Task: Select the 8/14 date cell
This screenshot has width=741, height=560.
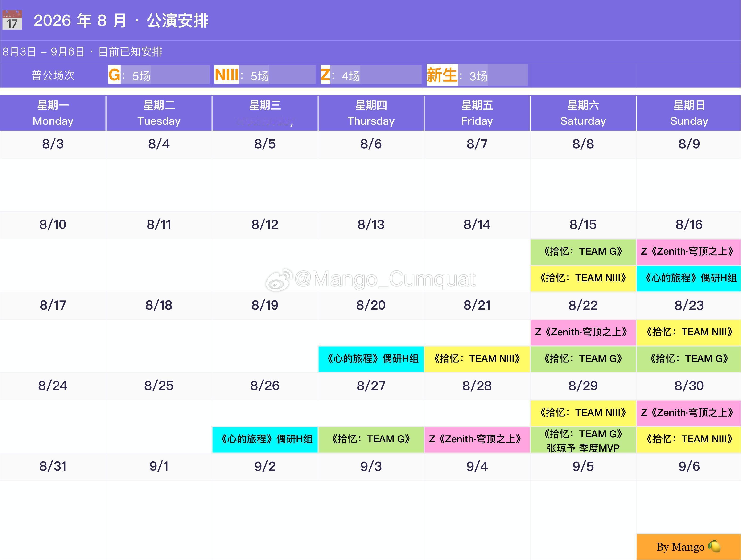Action: [477, 225]
